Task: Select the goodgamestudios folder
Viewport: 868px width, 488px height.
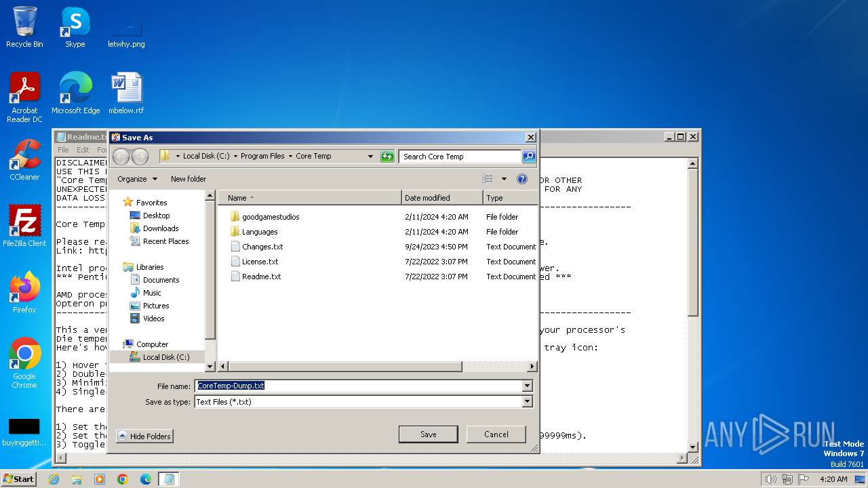Action: 271,217
